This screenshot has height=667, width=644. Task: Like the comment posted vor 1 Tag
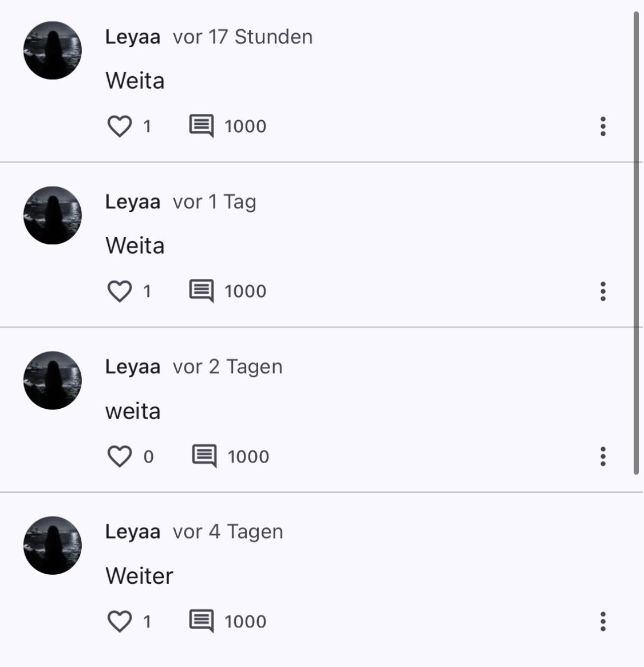[120, 291]
